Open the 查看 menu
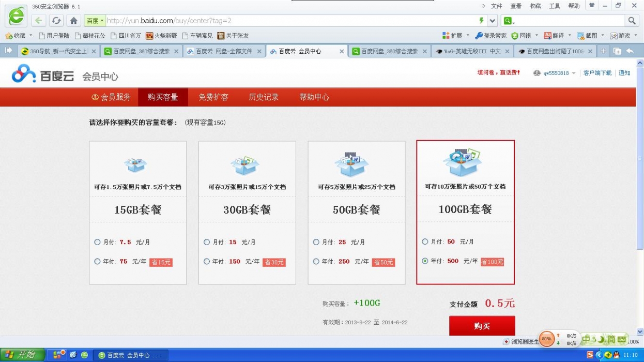Image resolution: width=644 pixels, height=362 pixels. coord(516,6)
